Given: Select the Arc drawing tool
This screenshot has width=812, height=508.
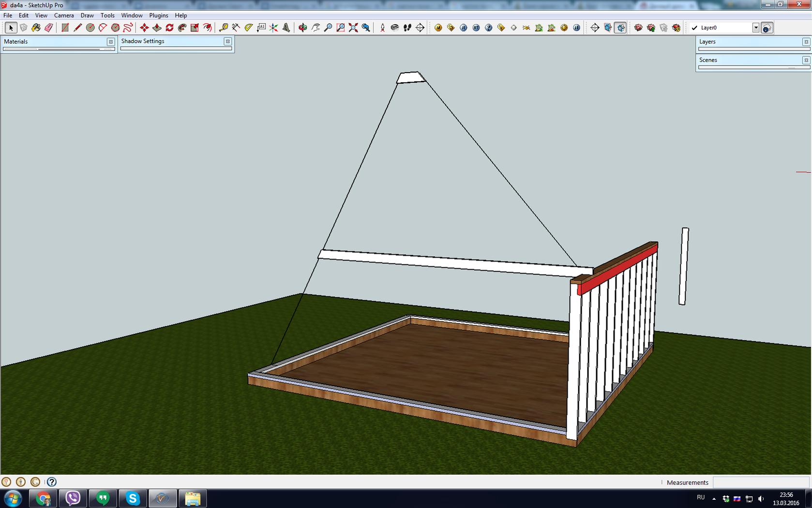Looking at the screenshot, I should [x=103, y=28].
